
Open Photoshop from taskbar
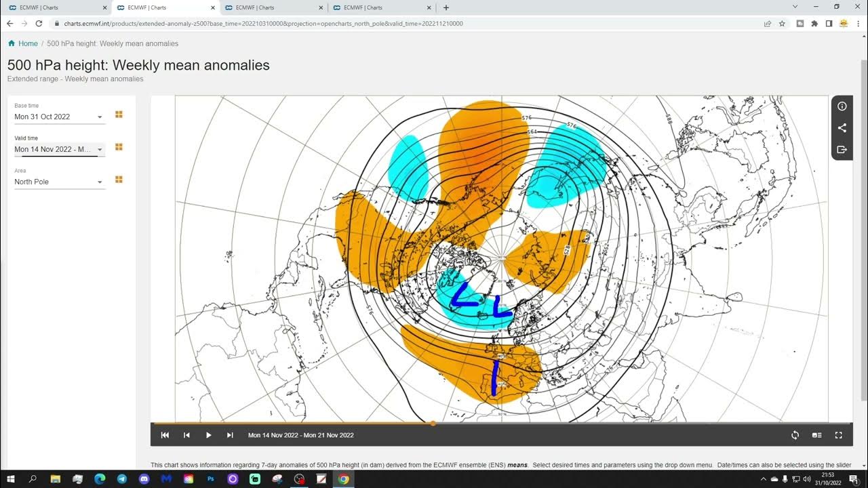(x=210, y=479)
